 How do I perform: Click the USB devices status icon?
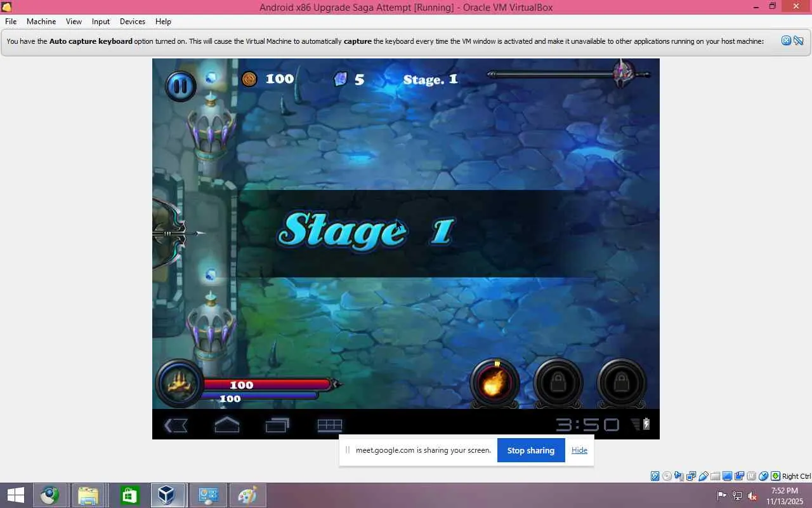pos(703,476)
